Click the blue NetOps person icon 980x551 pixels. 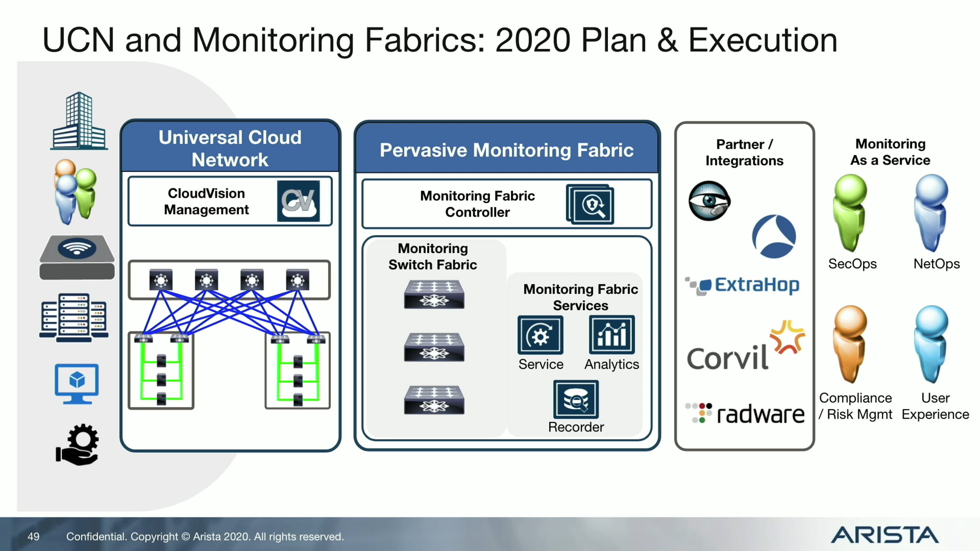pyautogui.click(x=931, y=213)
